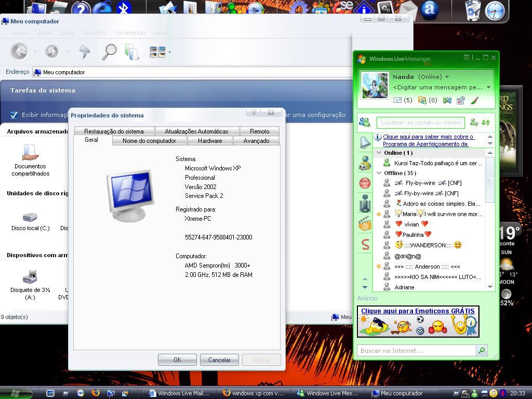Go up one folder level in Meu computador
The image size is (532, 399).
tap(85, 51)
